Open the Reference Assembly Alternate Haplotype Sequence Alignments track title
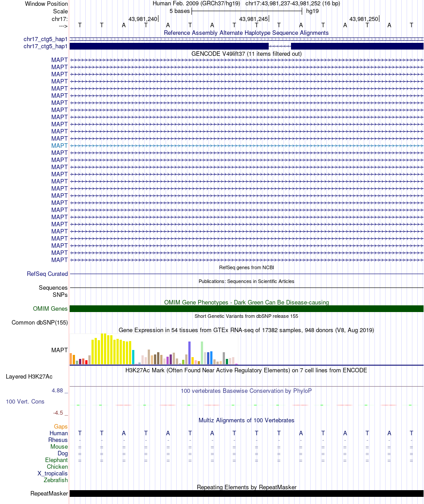The image size is (424, 504). 246,33
